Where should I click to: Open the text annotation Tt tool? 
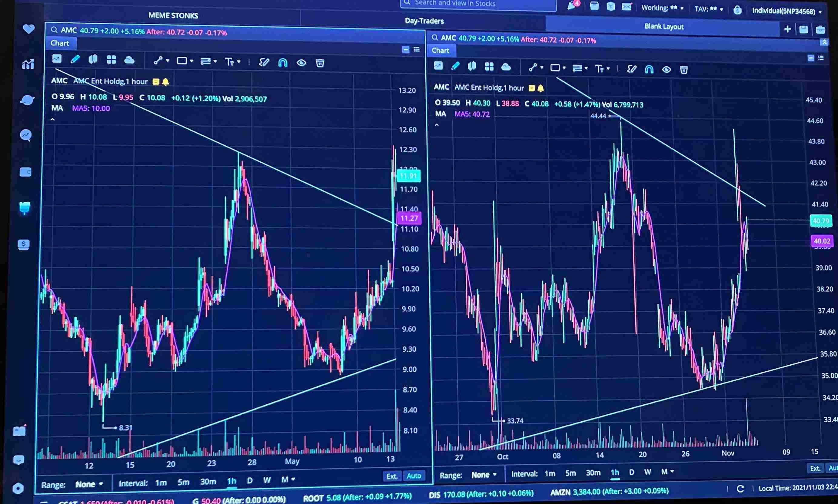pos(230,62)
